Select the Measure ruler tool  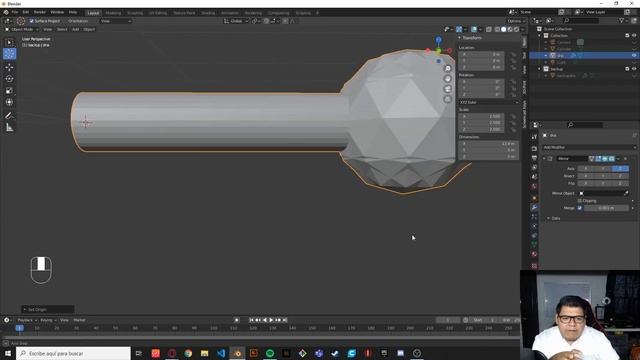tap(9, 128)
